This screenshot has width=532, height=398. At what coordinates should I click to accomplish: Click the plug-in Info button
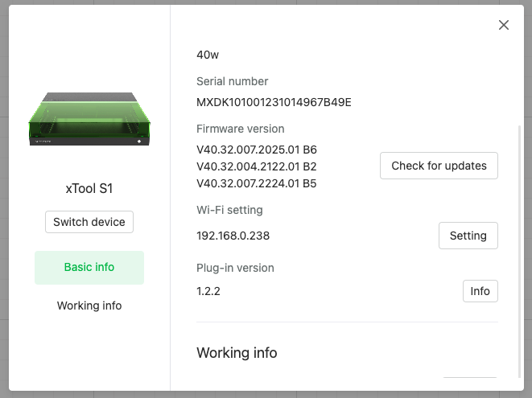(480, 291)
